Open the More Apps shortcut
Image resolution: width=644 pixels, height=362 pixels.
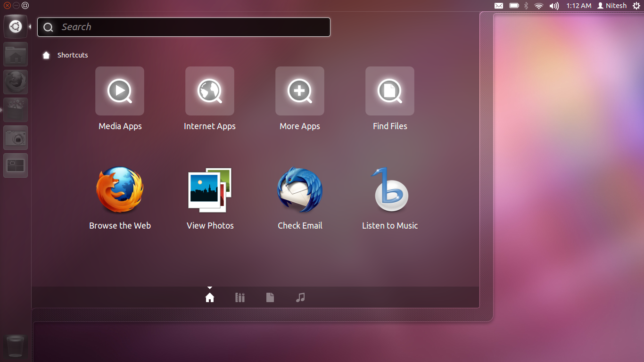[300, 91]
